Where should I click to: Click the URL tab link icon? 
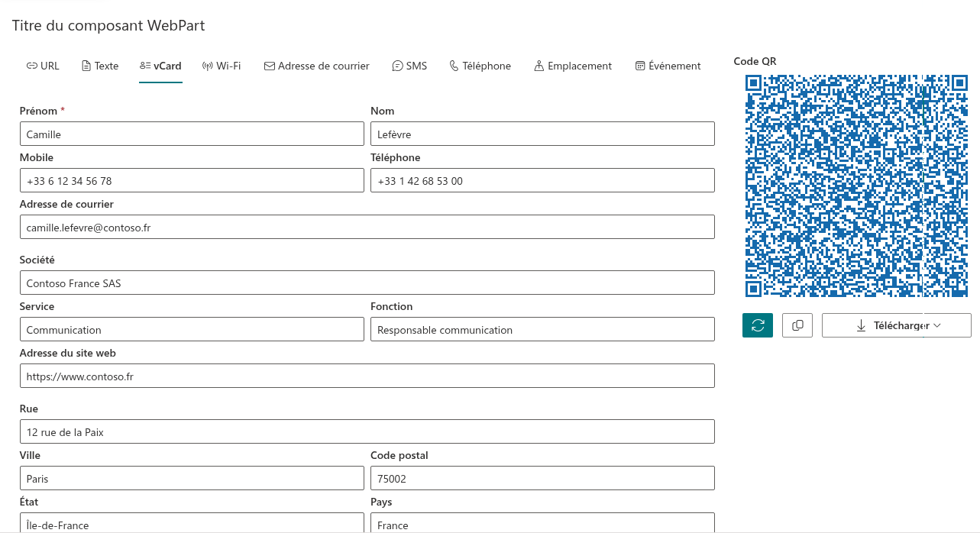31,66
